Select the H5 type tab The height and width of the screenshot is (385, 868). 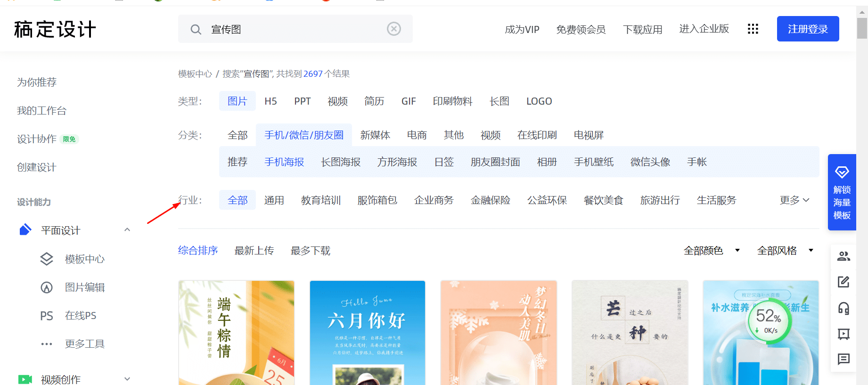click(x=270, y=101)
